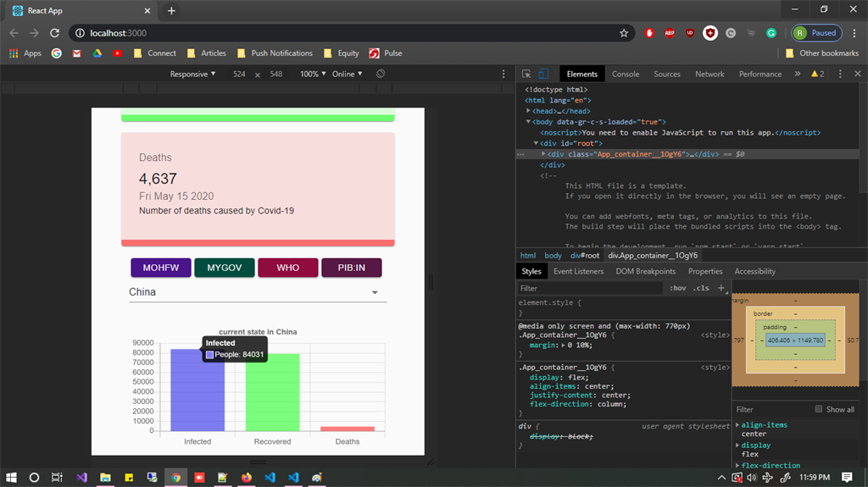Viewport: 868px width, 487px height.
Task: Open the Google Drive bookmark icon
Action: (x=97, y=53)
